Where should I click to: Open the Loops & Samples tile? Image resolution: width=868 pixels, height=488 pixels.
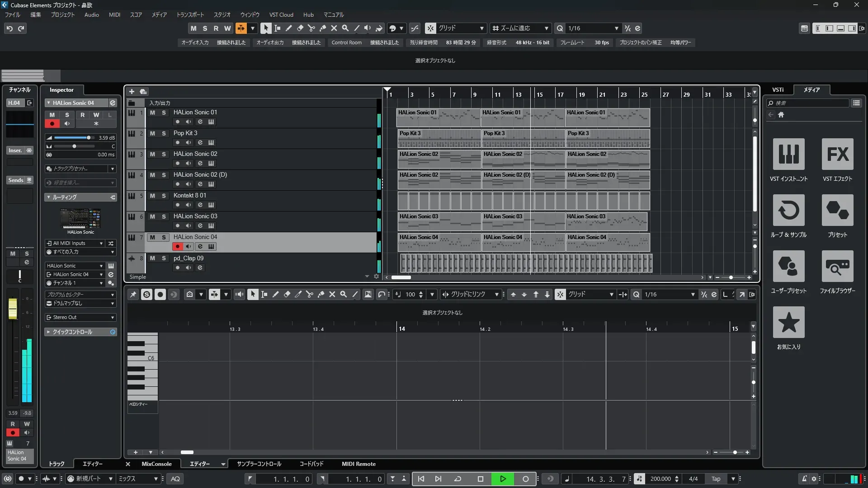coord(788,210)
